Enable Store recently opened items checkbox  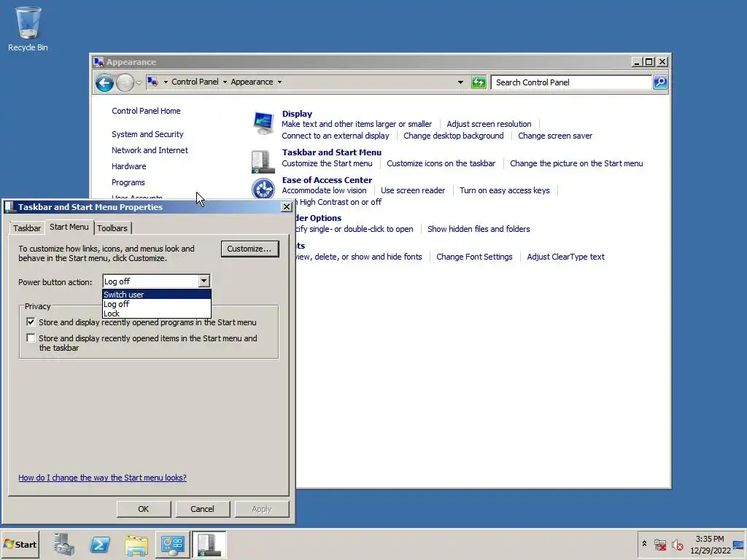click(x=31, y=338)
